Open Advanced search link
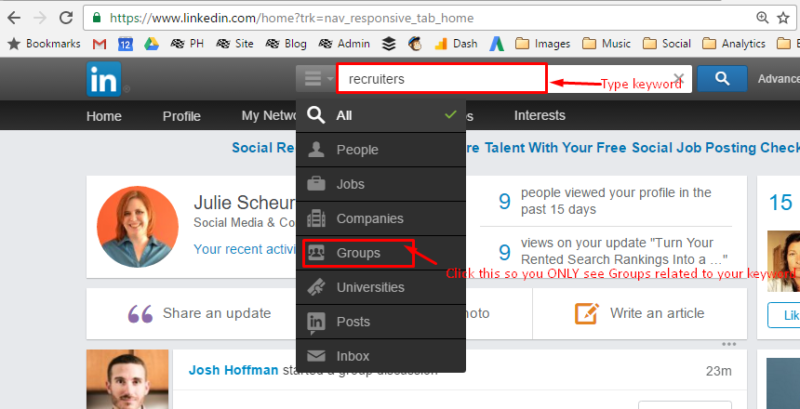The height and width of the screenshot is (409, 800). click(x=779, y=79)
